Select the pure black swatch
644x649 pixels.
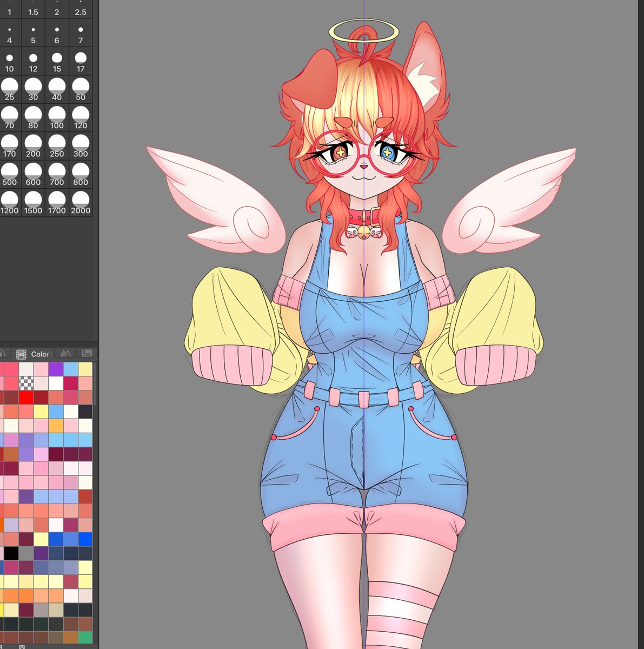(11, 553)
